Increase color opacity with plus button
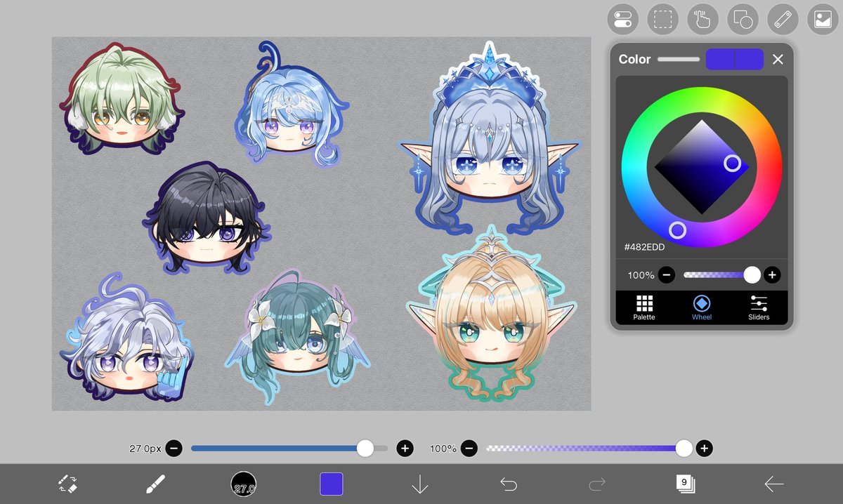Image resolution: width=843 pixels, height=504 pixels. (772, 275)
